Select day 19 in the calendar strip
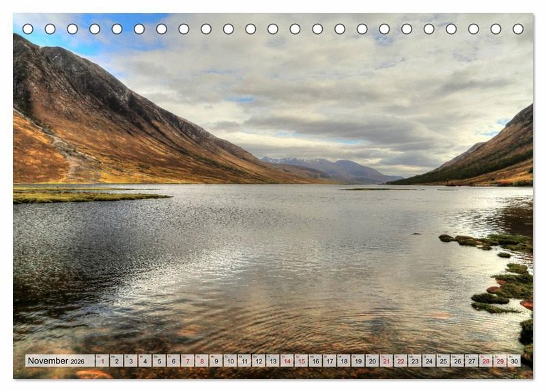 (x=358, y=361)
